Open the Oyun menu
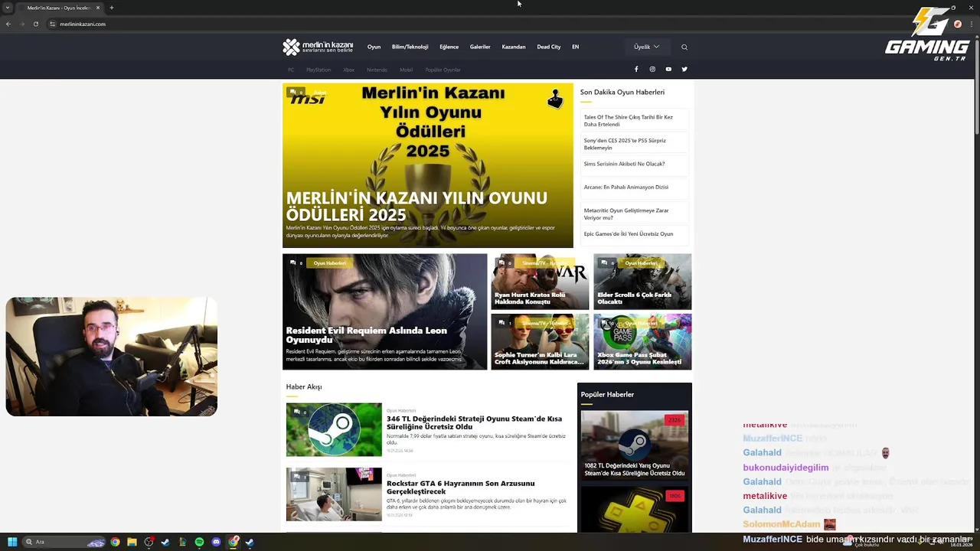980x551 pixels. click(374, 47)
